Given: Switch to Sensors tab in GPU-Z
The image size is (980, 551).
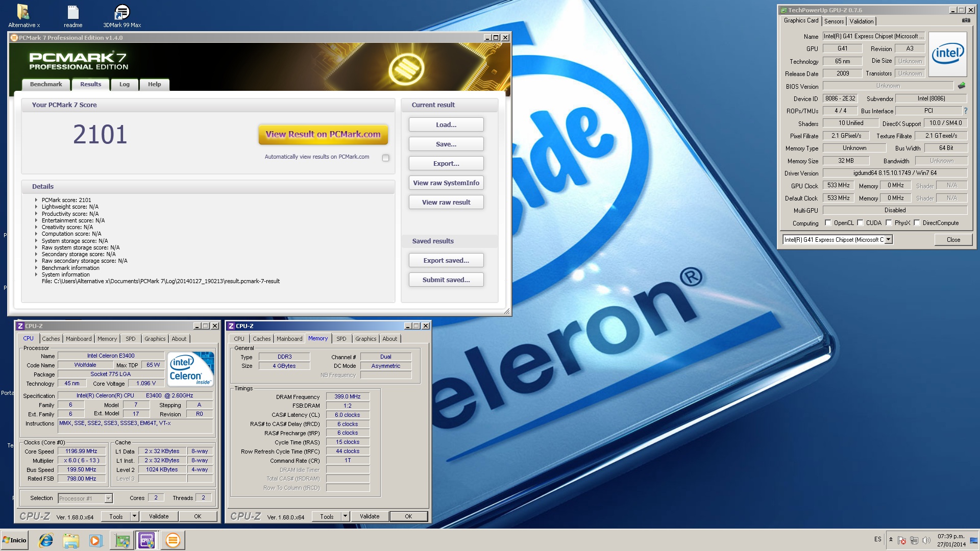Looking at the screenshot, I should [x=834, y=21].
